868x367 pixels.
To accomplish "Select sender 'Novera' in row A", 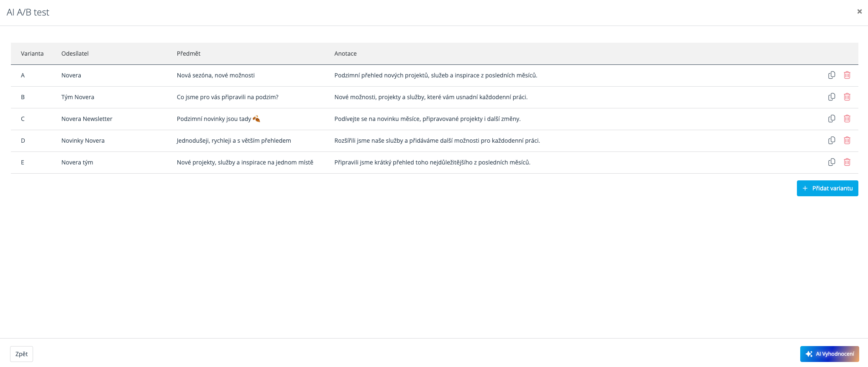I will pyautogui.click(x=71, y=75).
